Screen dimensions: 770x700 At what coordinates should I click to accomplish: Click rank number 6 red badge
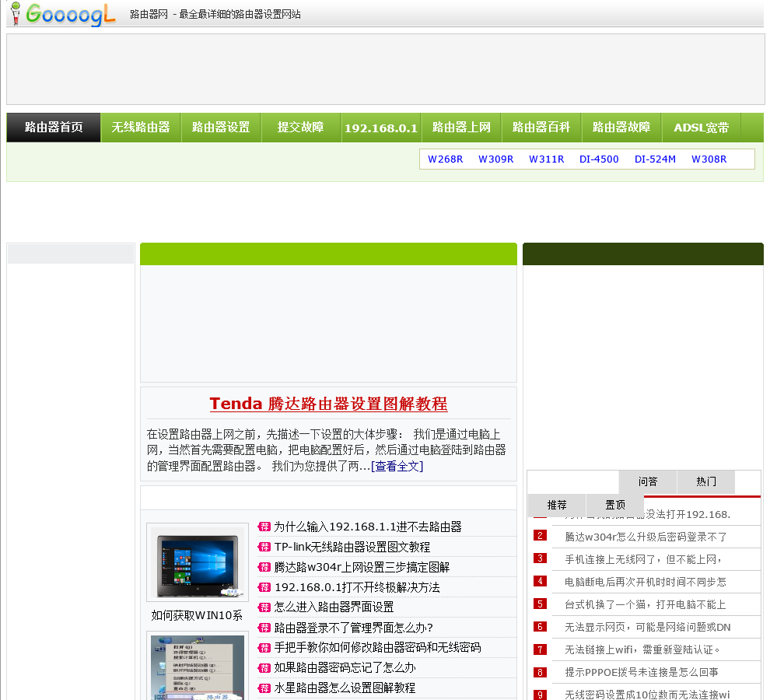541,626
